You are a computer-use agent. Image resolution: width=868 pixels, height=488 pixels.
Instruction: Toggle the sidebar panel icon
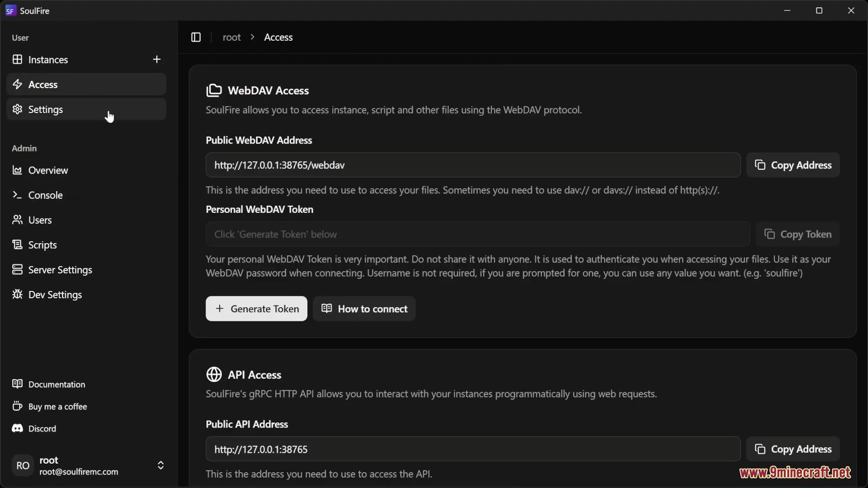[196, 37]
